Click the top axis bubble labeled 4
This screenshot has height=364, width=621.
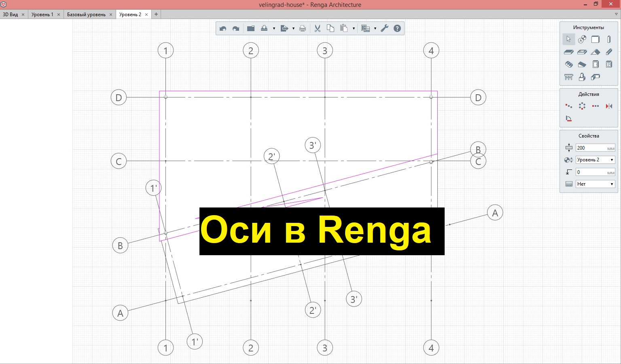pyautogui.click(x=431, y=51)
